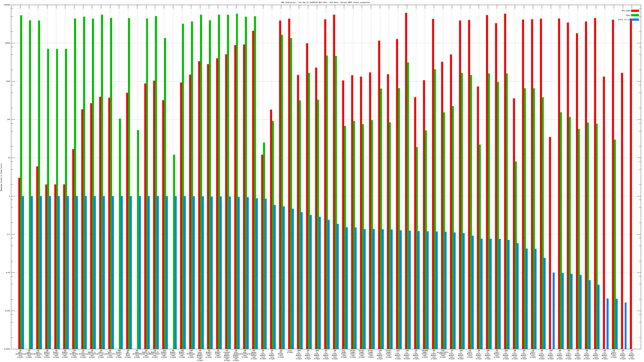This screenshot has height=362, width=644.
Task: Click the 12.spews.org x-axis label
Action: [281, 354]
